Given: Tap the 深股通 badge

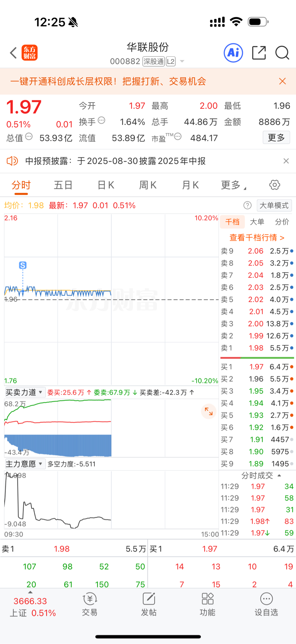Looking at the screenshot, I should [x=153, y=61].
